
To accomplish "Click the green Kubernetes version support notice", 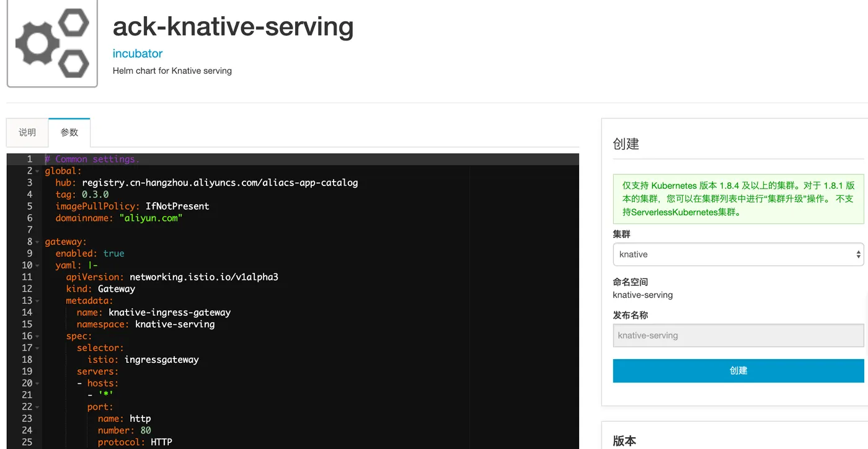I will 738,198.
